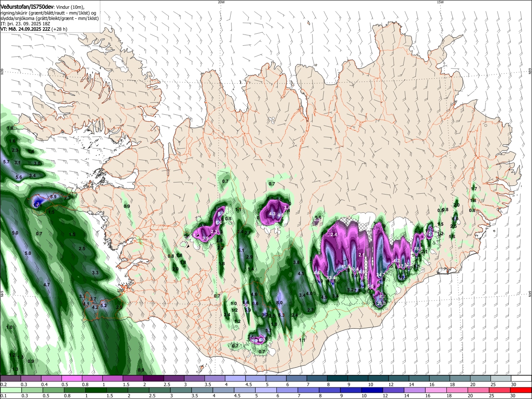Image resolution: width=532 pixels, height=399 pixels.
Task: Pick the pale pink swatch labeled 16
Action: (x=436, y=390)
